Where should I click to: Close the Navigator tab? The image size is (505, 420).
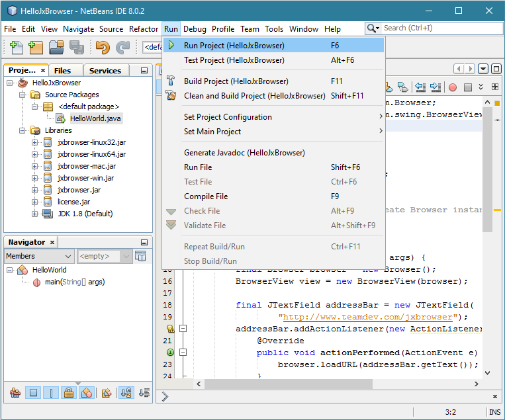pyautogui.click(x=52, y=242)
